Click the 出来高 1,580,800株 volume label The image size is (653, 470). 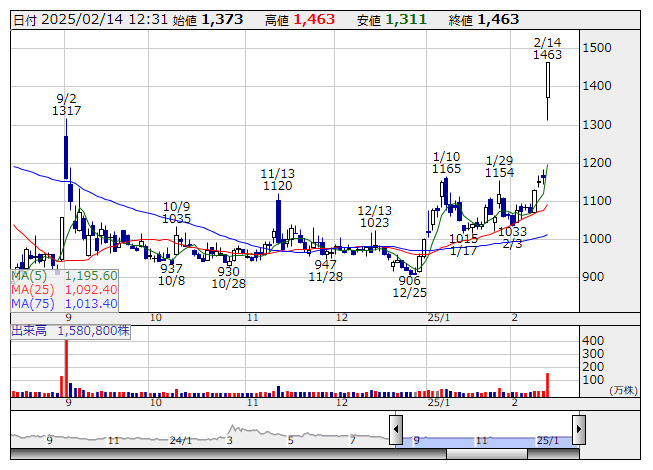click(70, 331)
